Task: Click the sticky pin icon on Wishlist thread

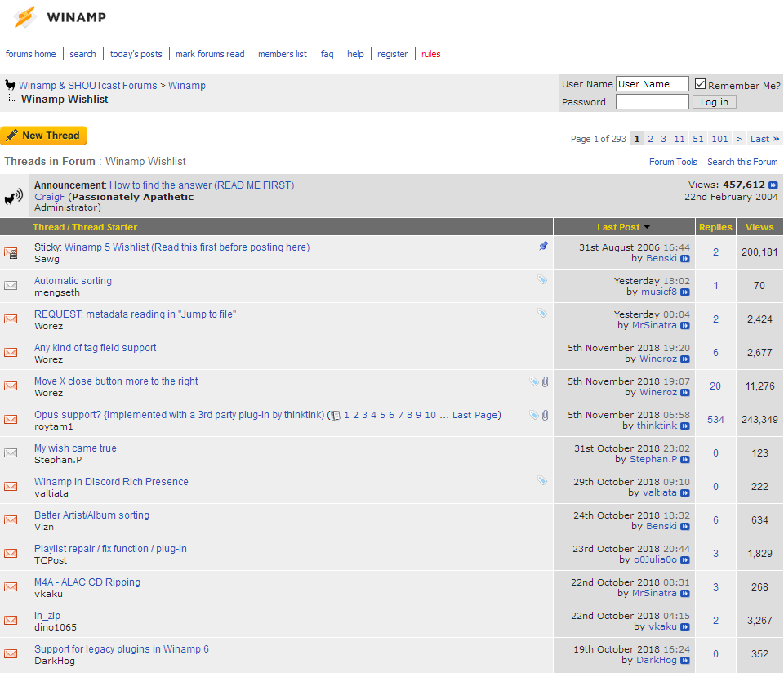Action: [x=544, y=246]
